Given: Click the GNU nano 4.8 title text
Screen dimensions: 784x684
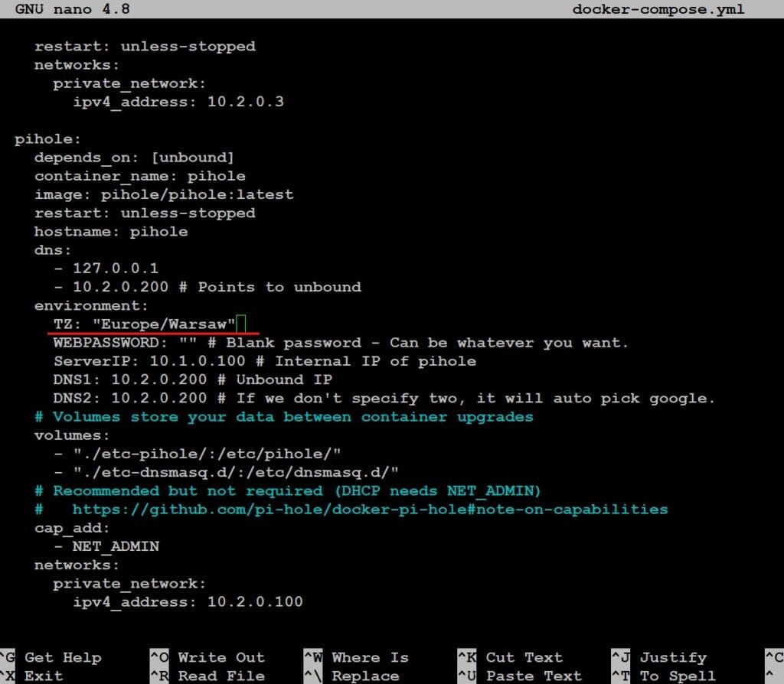Looking at the screenshot, I should (73, 9).
